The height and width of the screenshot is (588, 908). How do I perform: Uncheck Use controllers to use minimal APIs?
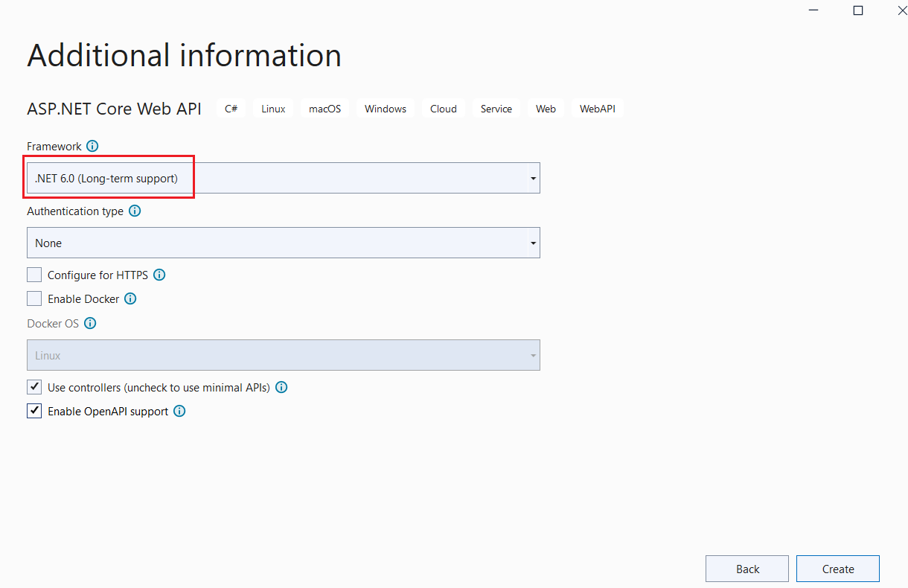(33, 387)
